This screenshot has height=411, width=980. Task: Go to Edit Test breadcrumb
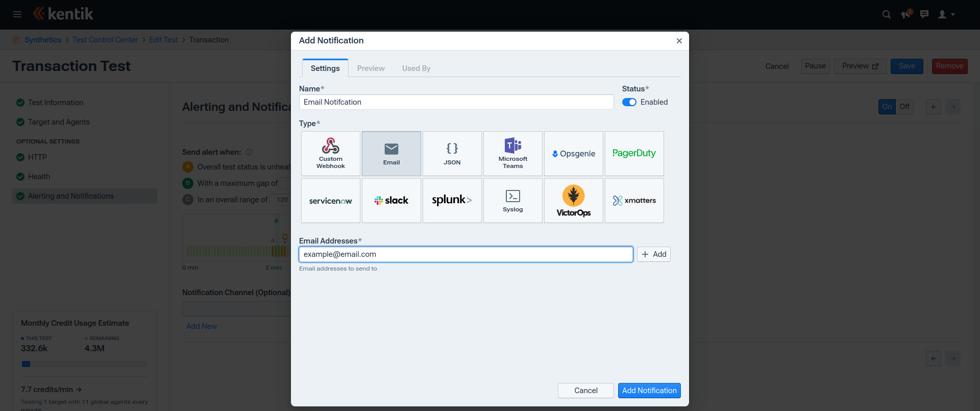click(x=163, y=40)
